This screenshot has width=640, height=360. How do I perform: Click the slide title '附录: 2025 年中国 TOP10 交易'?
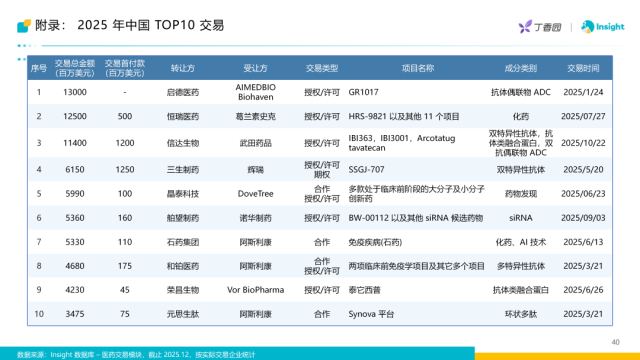(129, 25)
